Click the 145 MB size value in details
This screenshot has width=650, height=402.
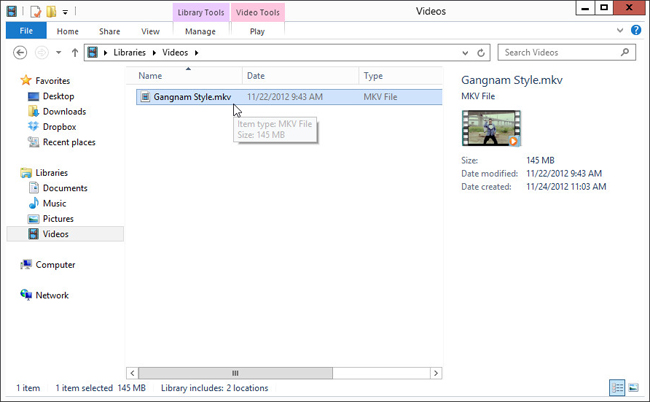click(x=540, y=160)
